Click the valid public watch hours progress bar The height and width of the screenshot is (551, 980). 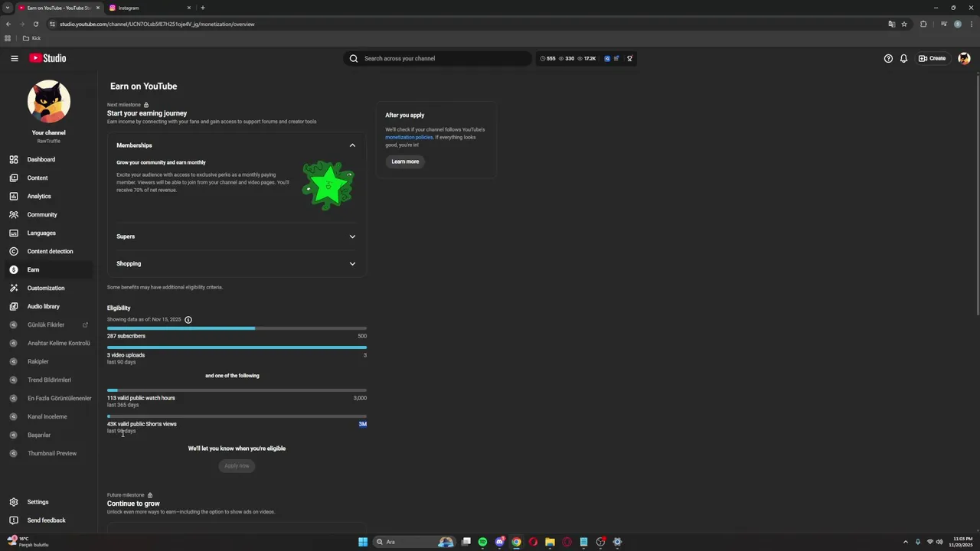(x=237, y=390)
